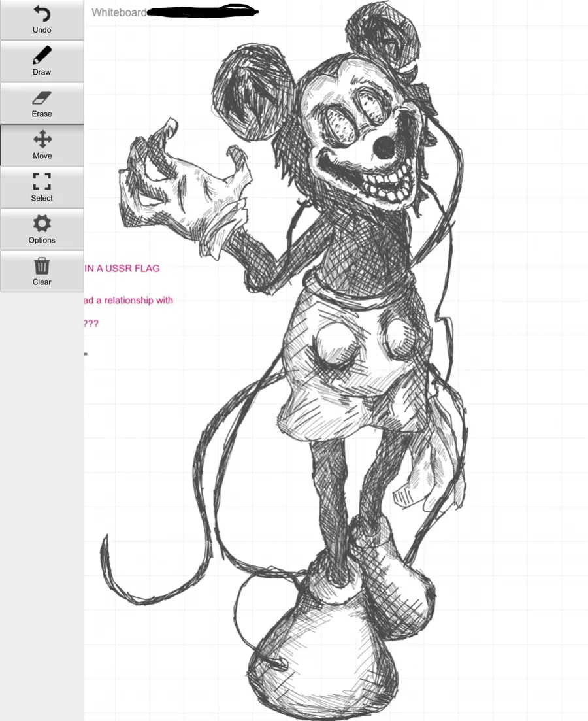The width and height of the screenshot is (588, 721).
Task: Select the pink 'IN A USSR FLAG' text
Action: tap(122, 268)
